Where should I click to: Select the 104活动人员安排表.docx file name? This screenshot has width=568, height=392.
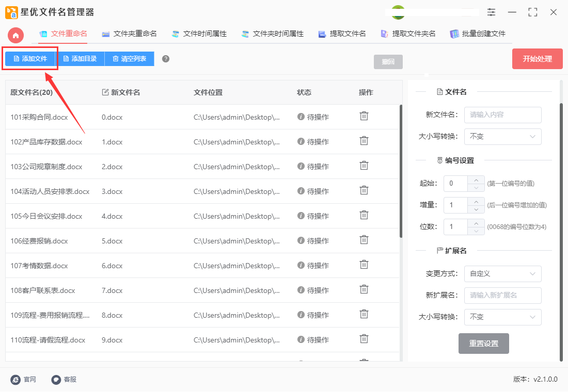50,191
